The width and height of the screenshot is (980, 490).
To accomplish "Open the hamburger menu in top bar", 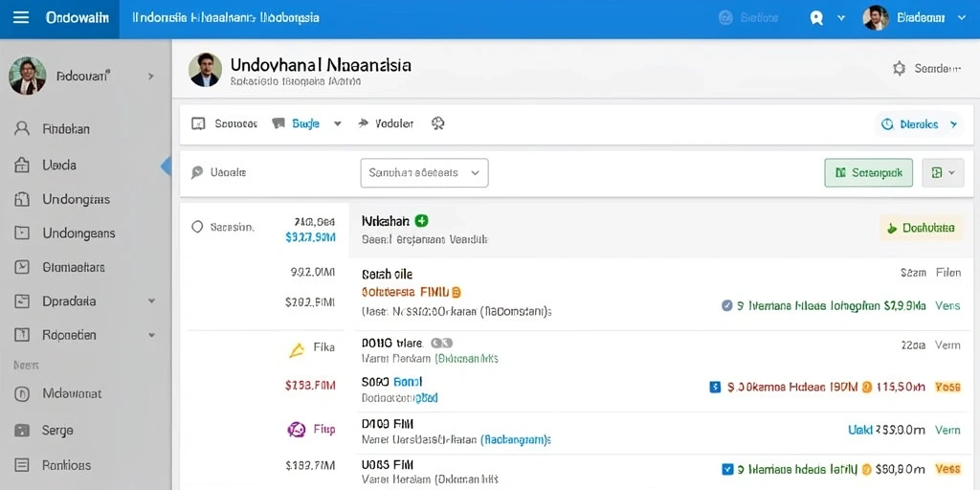I will pos(21,17).
